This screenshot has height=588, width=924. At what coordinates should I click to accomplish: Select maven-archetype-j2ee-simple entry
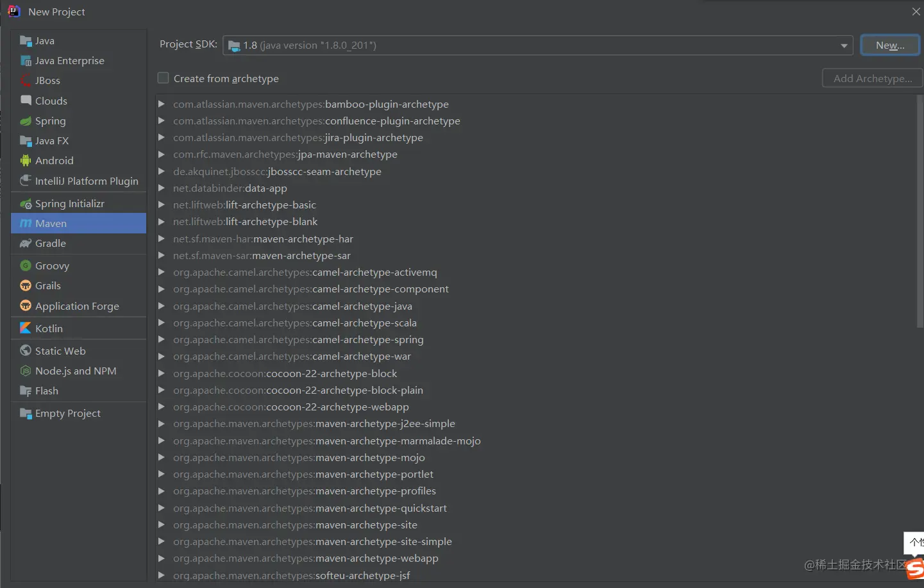[x=314, y=423]
